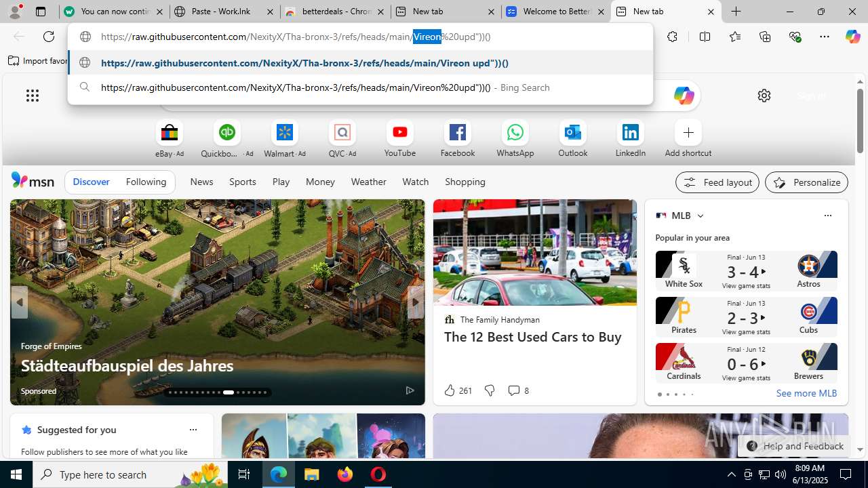Open a new browser tab
The width and height of the screenshot is (868, 488).
point(736,12)
